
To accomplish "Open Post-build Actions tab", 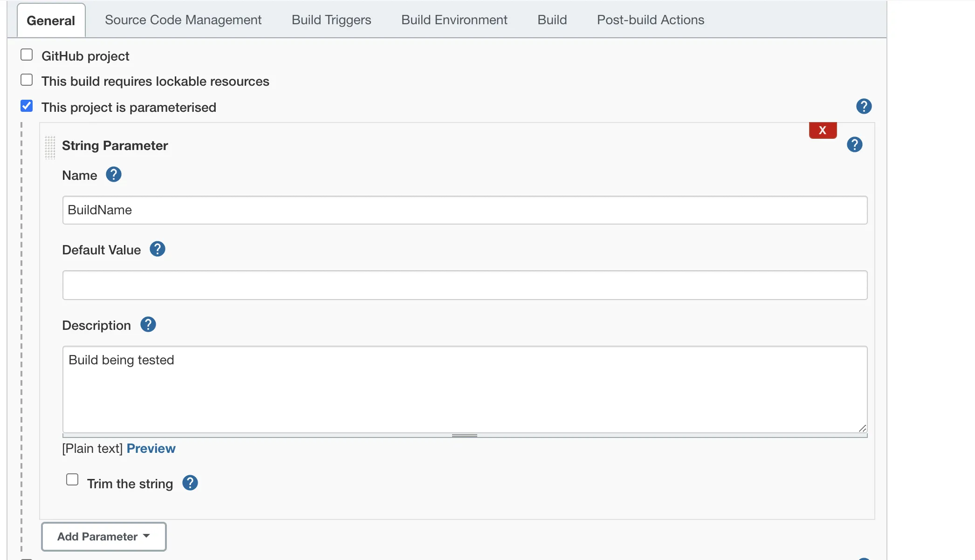I will pyautogui.click(x=650, y=20).
